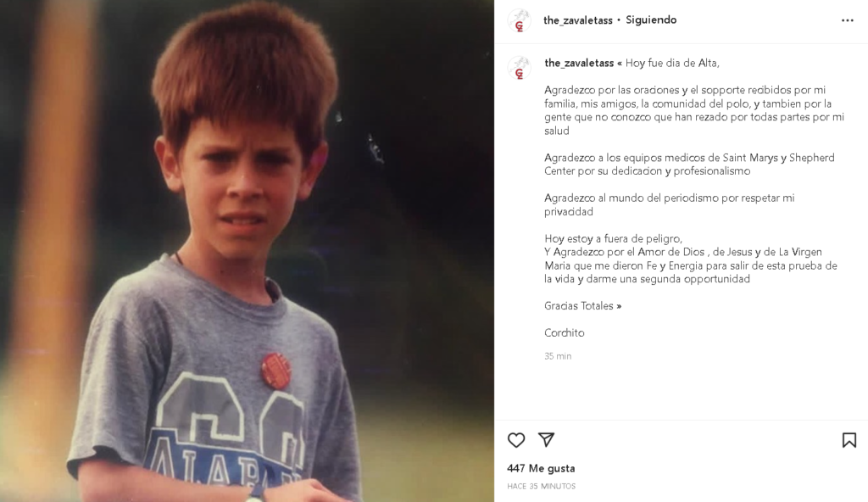The height and width of the screenshot is (502, 868).
Task: Save the post with the bookmark icon
Action: click(x=849, y=440)
